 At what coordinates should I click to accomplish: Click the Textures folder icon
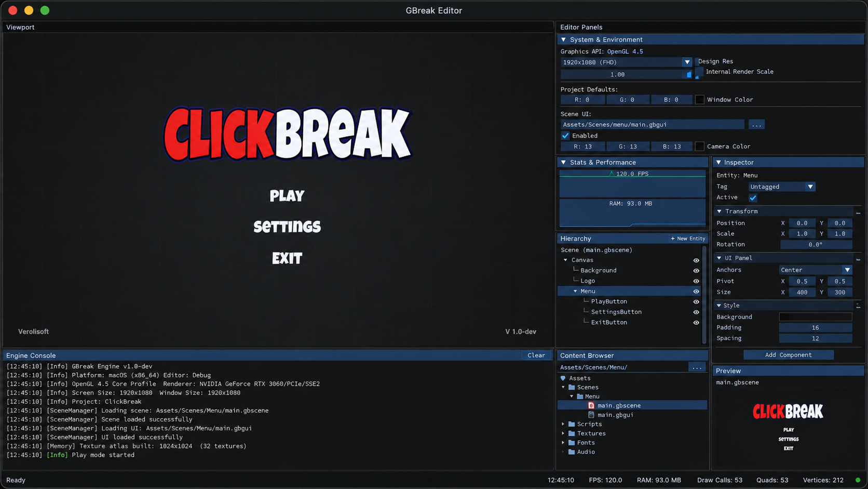(572, 433)
